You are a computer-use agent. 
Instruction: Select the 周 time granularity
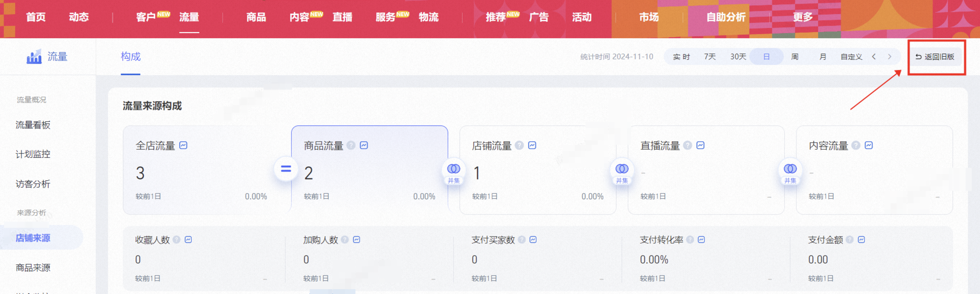click(795, 57)
